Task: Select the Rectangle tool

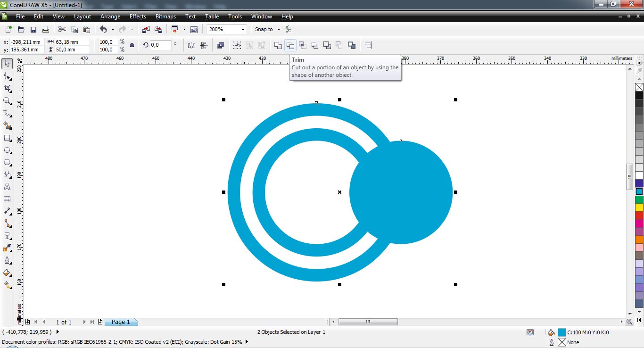Action: pyautogui.click(x=7, y=138)
